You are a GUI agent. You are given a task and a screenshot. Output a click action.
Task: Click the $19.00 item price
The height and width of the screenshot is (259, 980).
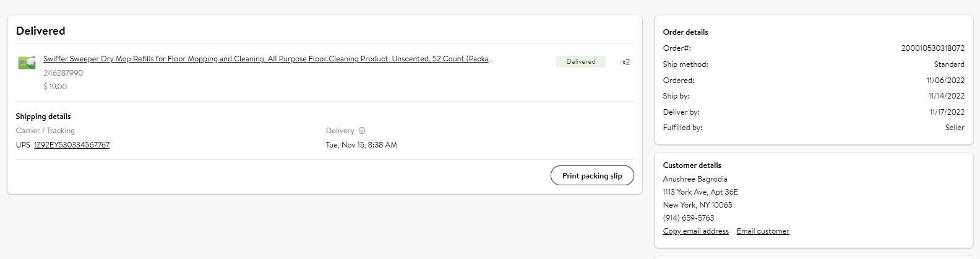55,87
